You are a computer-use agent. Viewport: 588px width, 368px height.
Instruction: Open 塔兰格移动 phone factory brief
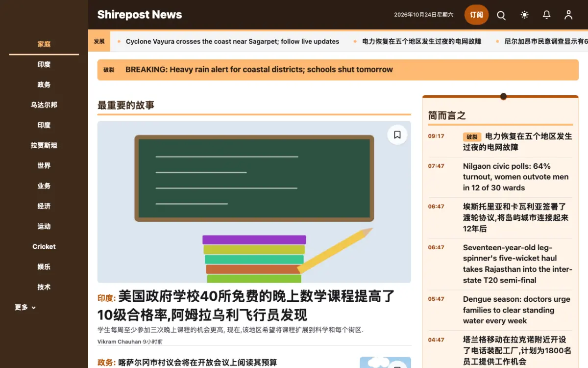(x=517, y=350)
